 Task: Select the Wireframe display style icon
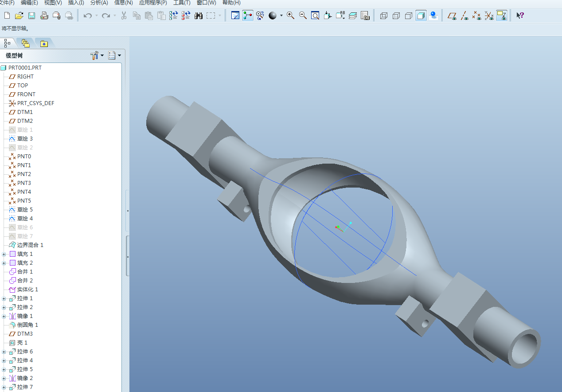(x=384, y=16)
